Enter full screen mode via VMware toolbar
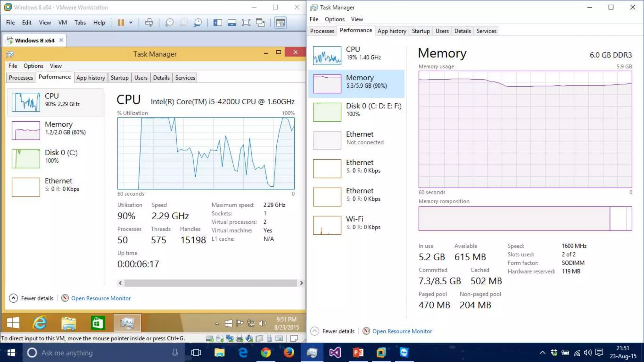This screenshot has width=644, height=362. [x=246, y=23]
